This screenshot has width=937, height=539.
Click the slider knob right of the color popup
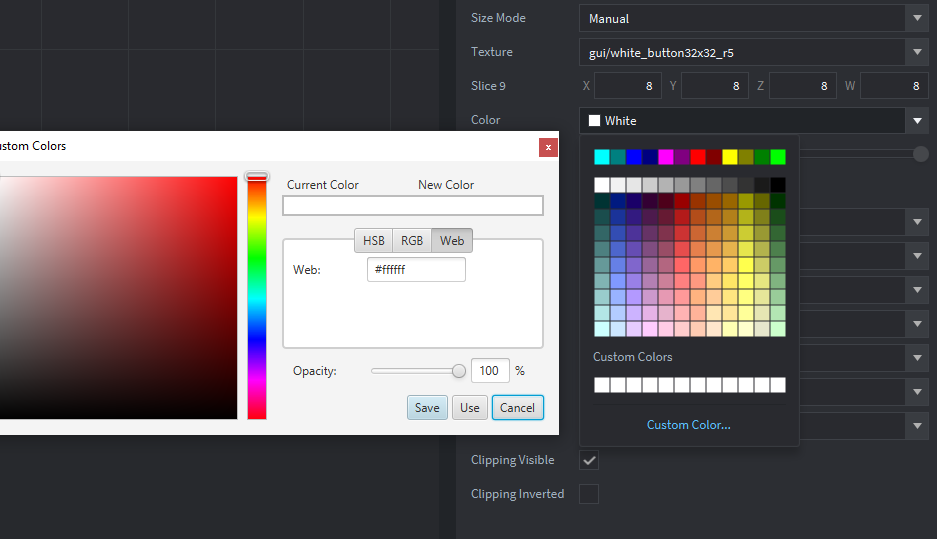tap(921, 154)
